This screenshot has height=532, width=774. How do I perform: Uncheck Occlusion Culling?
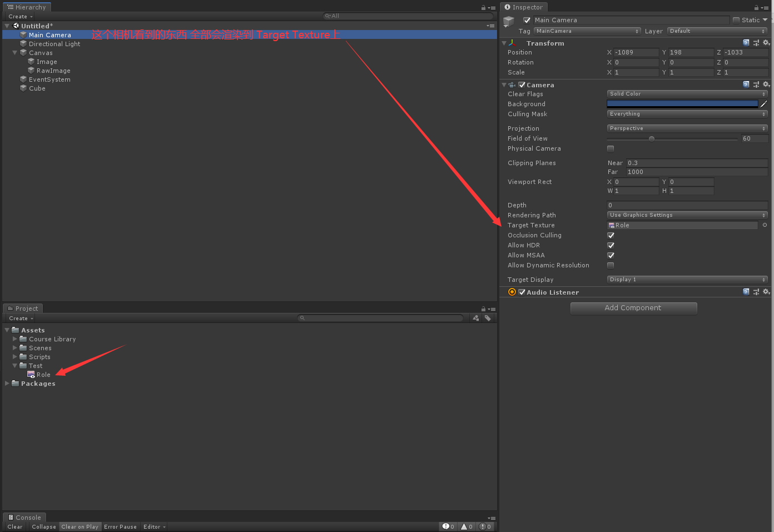click(x=611, y=235)
